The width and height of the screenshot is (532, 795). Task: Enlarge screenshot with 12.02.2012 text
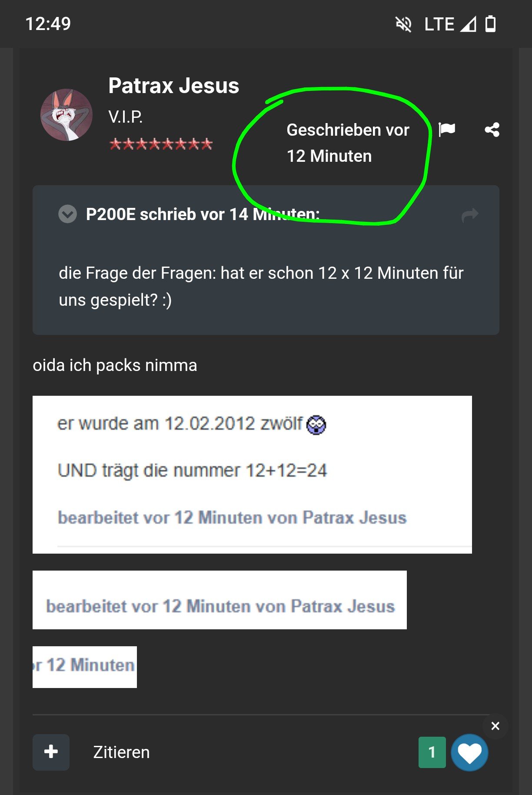252,474
